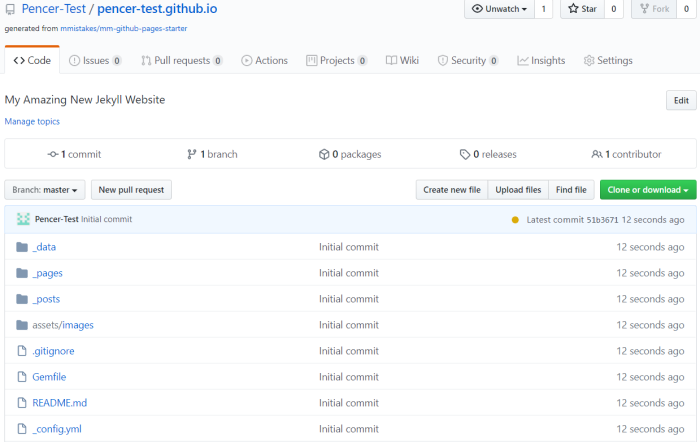View the 1 contributor link
700x442 pixels.
coord(626,154)
